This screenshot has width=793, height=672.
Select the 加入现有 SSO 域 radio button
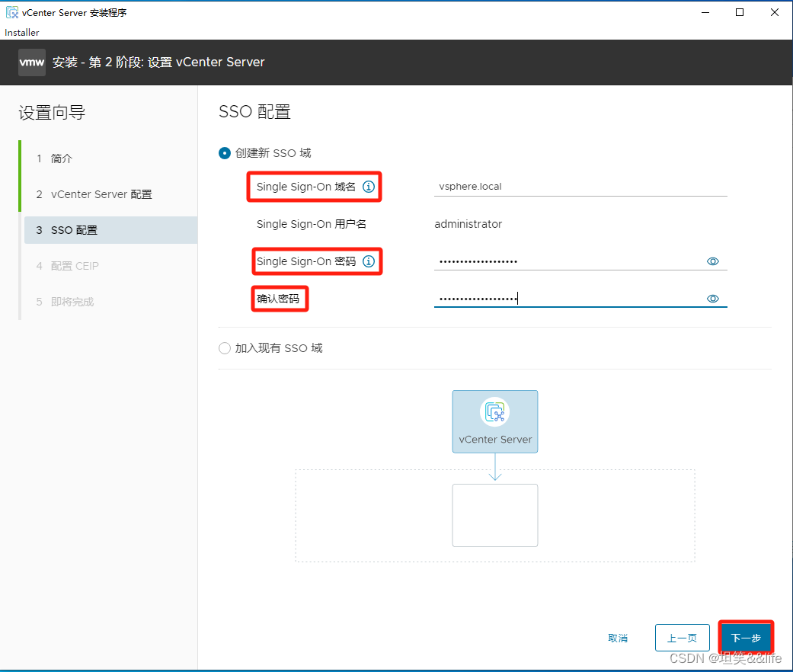[225, 348]
